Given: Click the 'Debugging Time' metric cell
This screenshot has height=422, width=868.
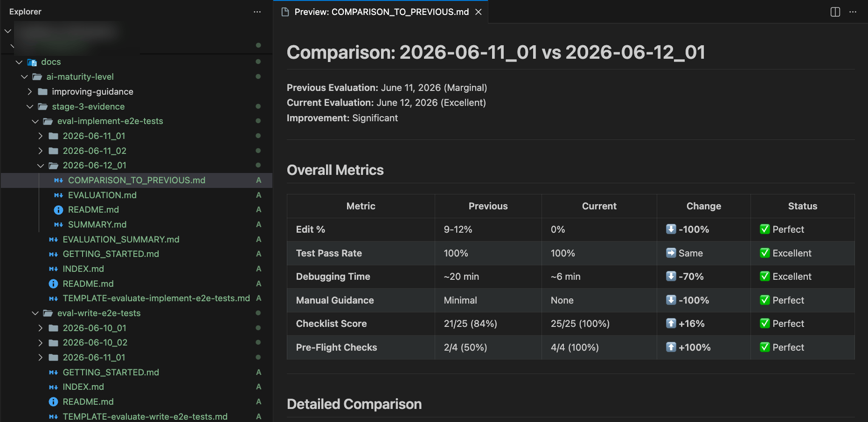Looking at the screenshot, I should (361, 277).
